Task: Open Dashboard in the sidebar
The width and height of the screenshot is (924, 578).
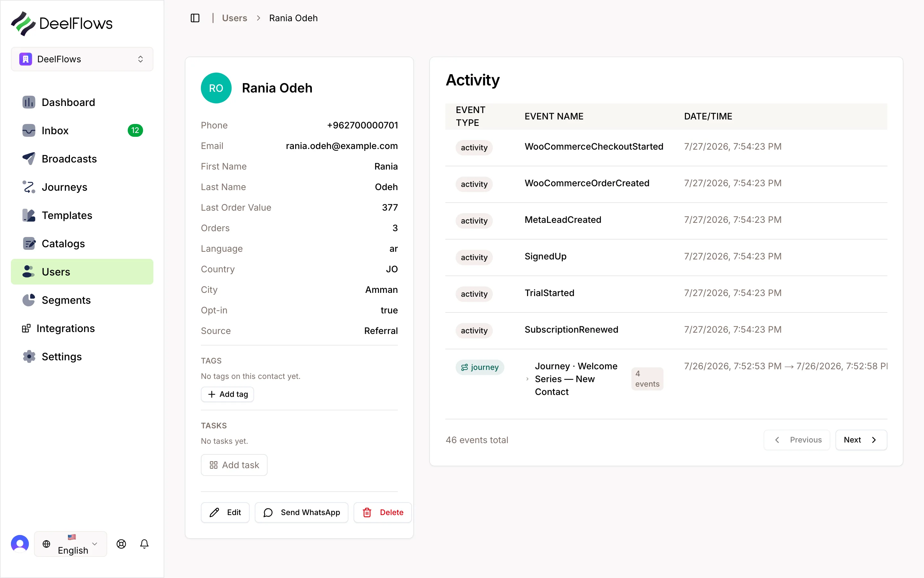Action: click(x=82, y=102)
